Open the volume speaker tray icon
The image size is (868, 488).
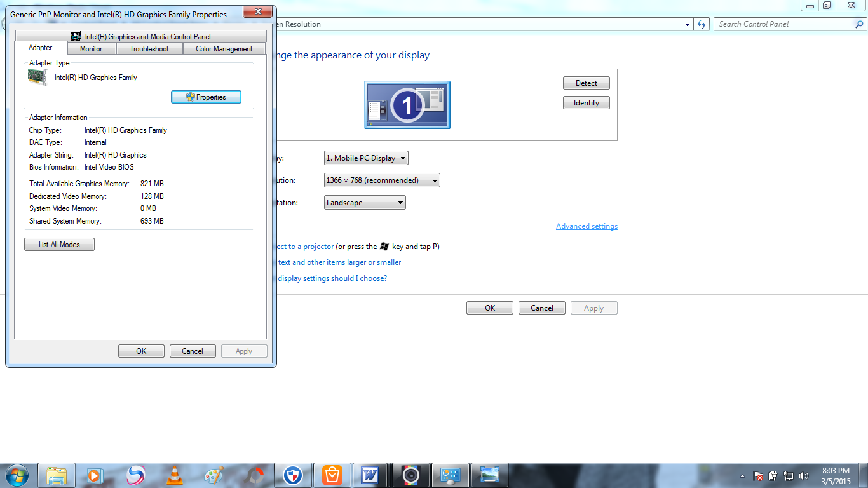click(804, 476)
